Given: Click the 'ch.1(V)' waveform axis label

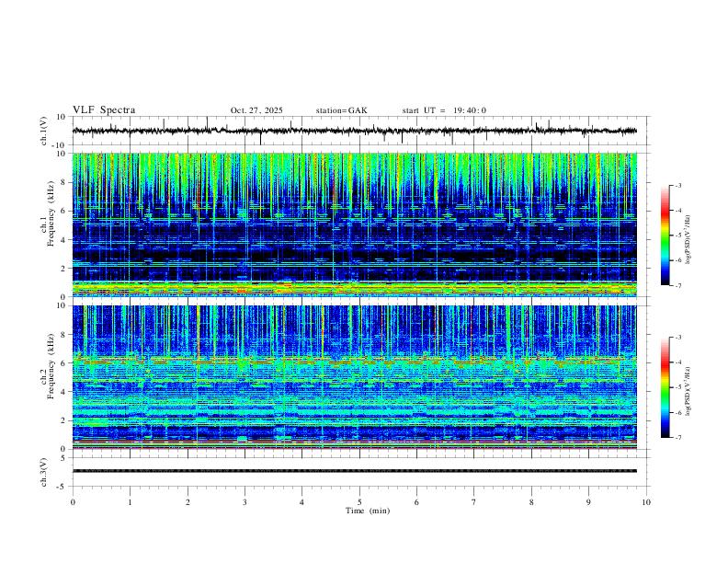Looking at the screenshot, I should (x=43, y=131).
